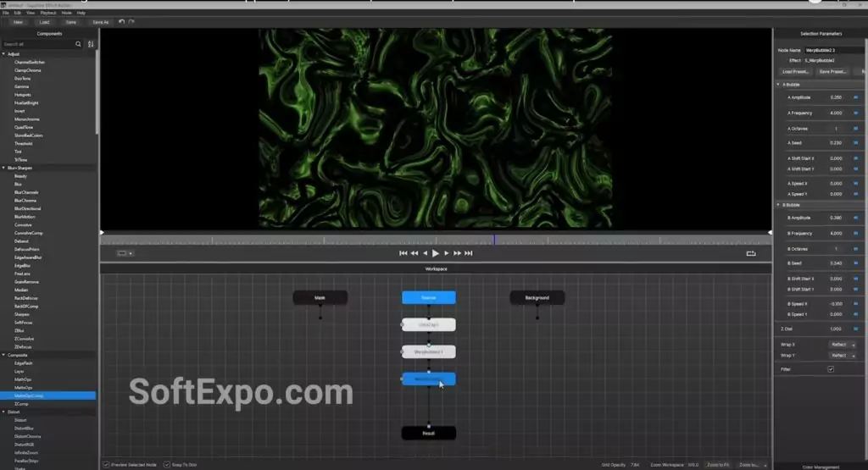The image size is (868, 470).
Task: Click the timeline playhead marker
Action: [x=494, y=240]
